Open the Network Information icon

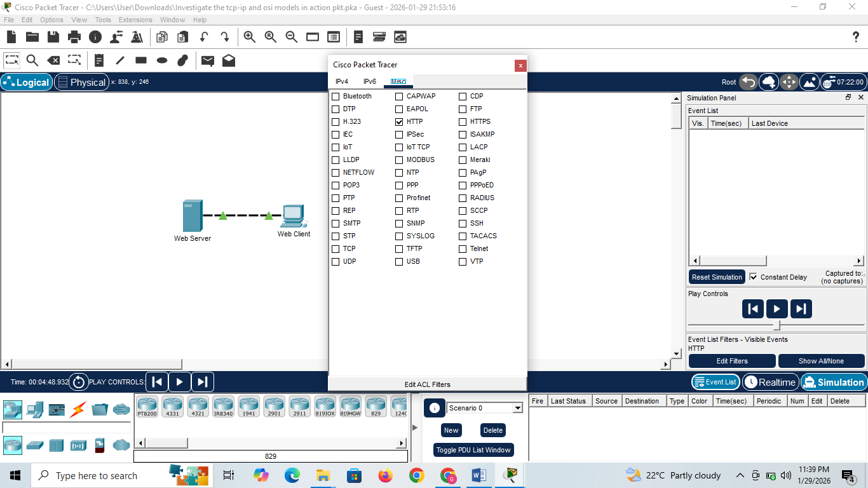click(95, 37)
